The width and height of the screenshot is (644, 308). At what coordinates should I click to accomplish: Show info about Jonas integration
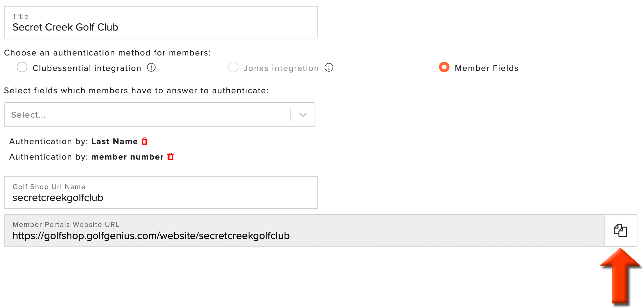(329, 68)
